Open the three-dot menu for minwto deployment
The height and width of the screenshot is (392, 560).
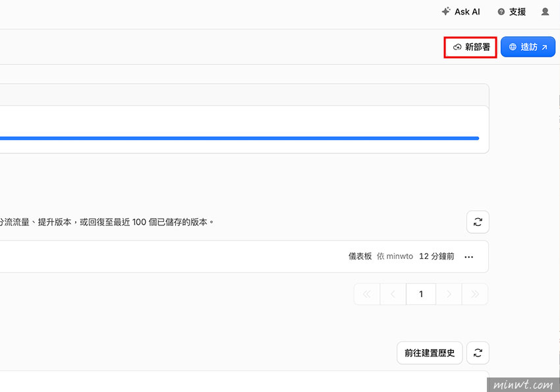coord(469,257)
